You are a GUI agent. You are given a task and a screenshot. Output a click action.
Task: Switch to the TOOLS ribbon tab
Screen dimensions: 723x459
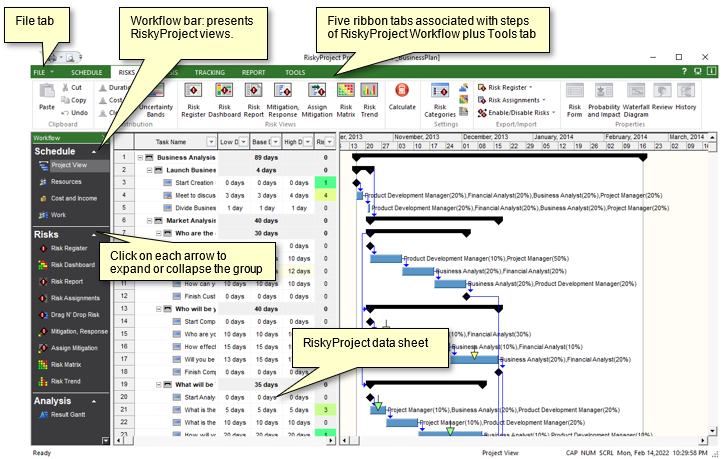pos(295,72)
